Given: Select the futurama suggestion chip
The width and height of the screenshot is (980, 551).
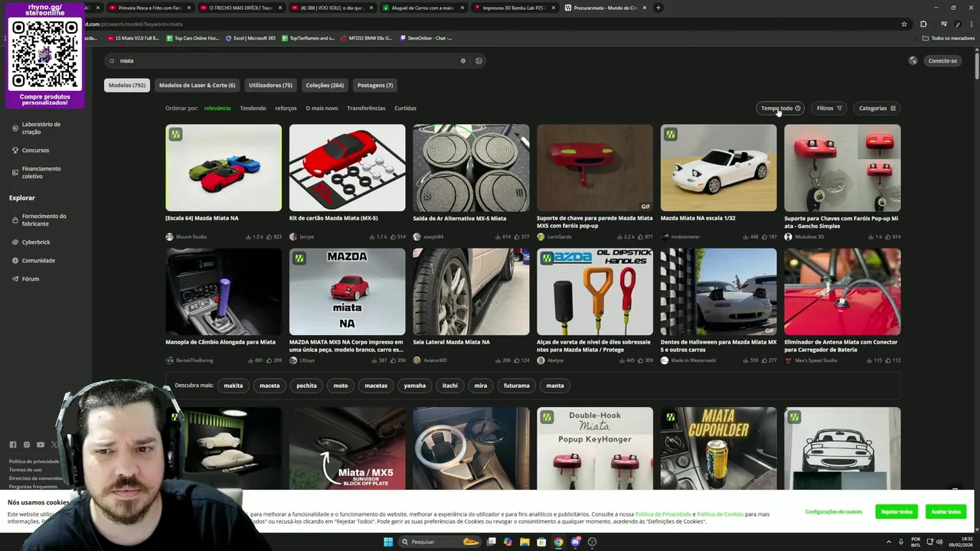Looking at the screenshot, I should click(x=516, y=386).
